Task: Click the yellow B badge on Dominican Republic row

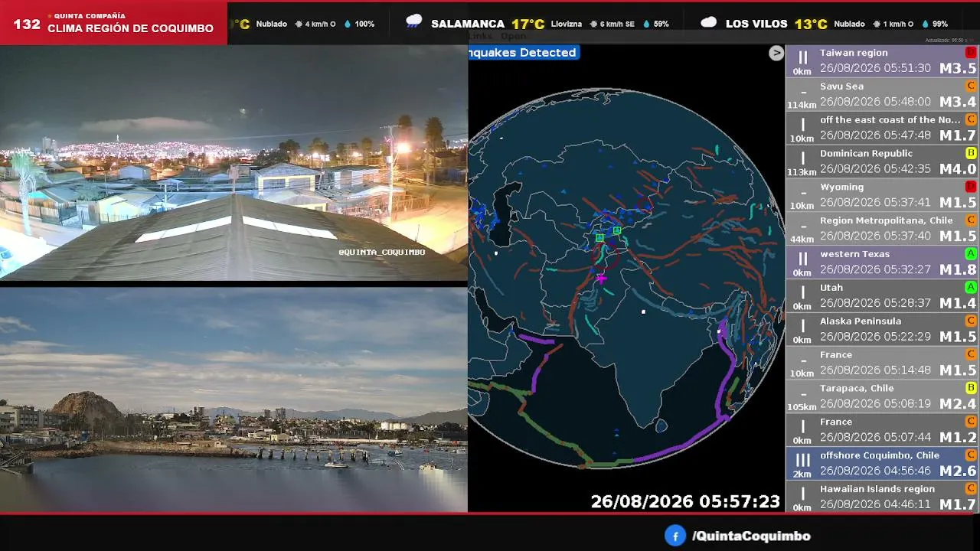Action: (x=971, y=153)
